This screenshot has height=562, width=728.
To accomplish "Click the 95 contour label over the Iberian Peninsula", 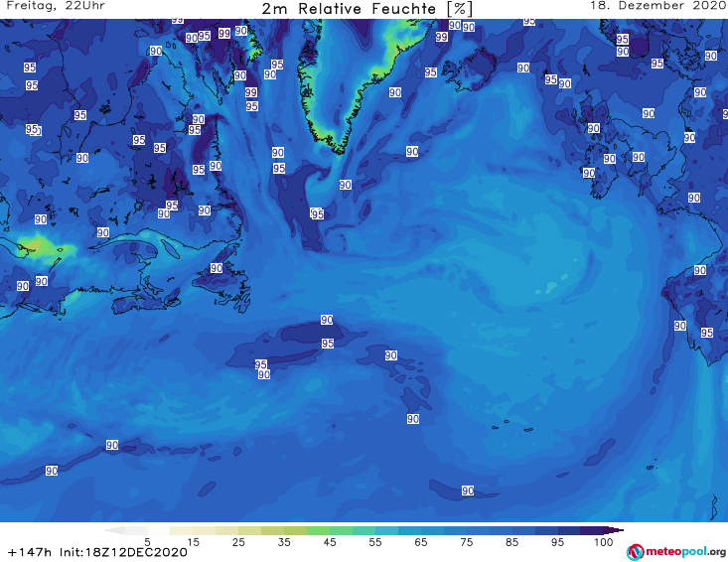I will coord(706,333).
